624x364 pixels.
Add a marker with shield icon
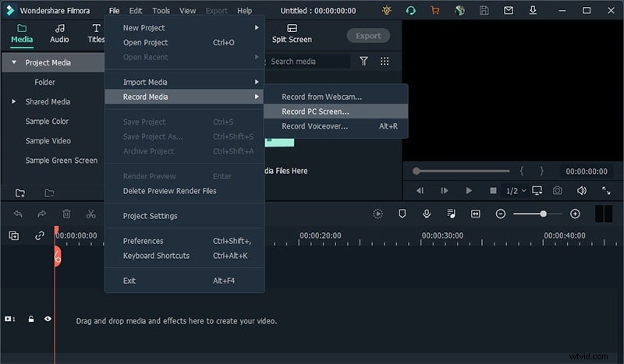click(x=402, y=214)
